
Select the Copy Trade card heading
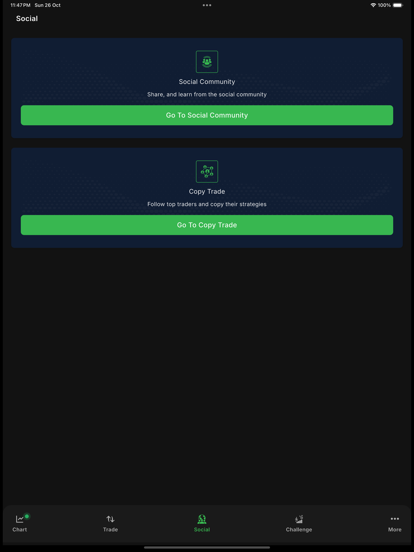tap(207, 192)
